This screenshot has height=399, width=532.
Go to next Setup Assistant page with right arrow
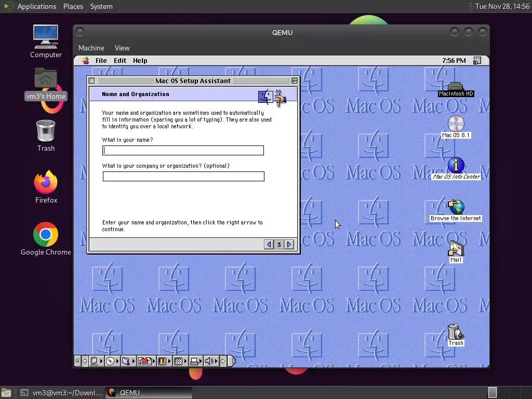point(289,244)
